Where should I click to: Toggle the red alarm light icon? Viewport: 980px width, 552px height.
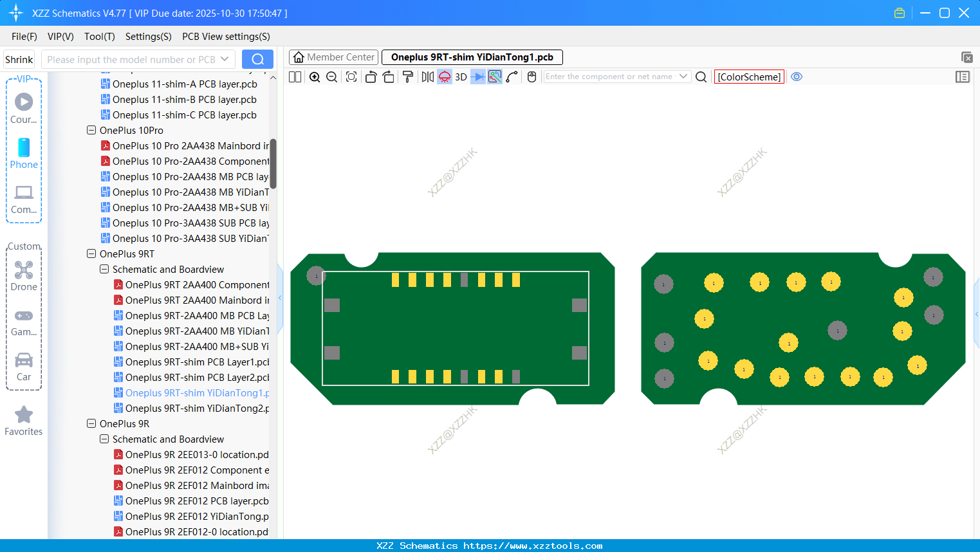pos(445,77)
